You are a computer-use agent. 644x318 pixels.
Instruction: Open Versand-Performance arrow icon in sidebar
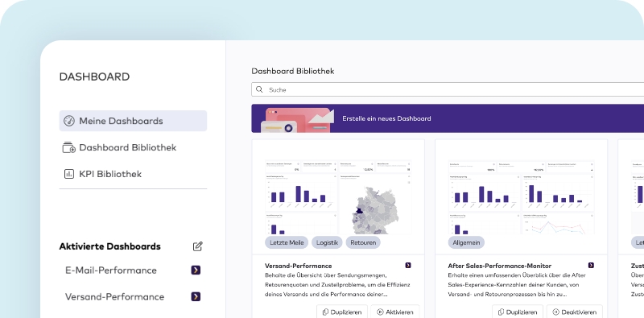(x=196, y=296)
